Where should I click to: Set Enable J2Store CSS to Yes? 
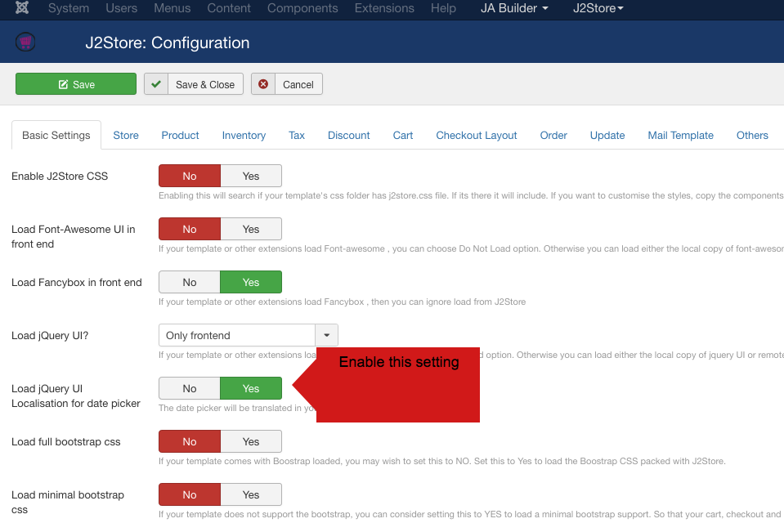(x=251, y=176)
